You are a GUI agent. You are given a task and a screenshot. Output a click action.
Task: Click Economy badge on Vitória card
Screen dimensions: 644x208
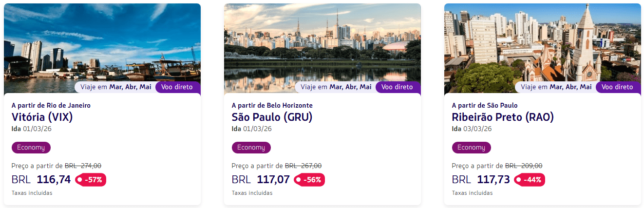click(x=31, y=148)
